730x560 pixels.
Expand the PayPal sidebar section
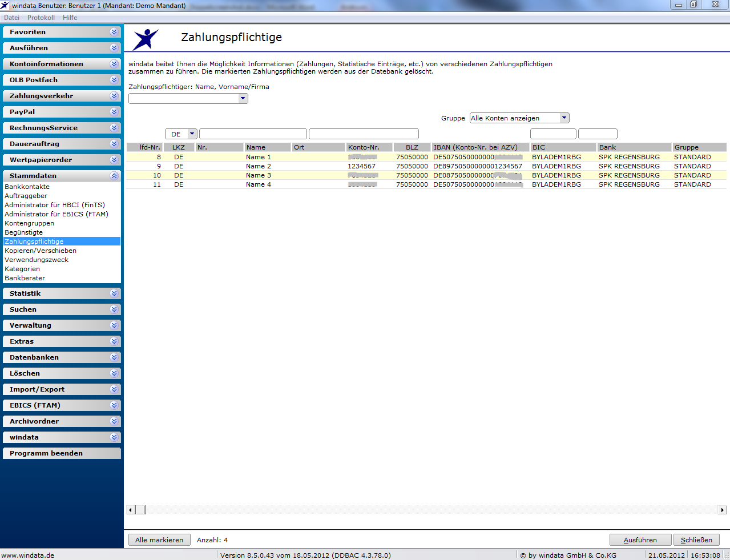coord(62,112)
